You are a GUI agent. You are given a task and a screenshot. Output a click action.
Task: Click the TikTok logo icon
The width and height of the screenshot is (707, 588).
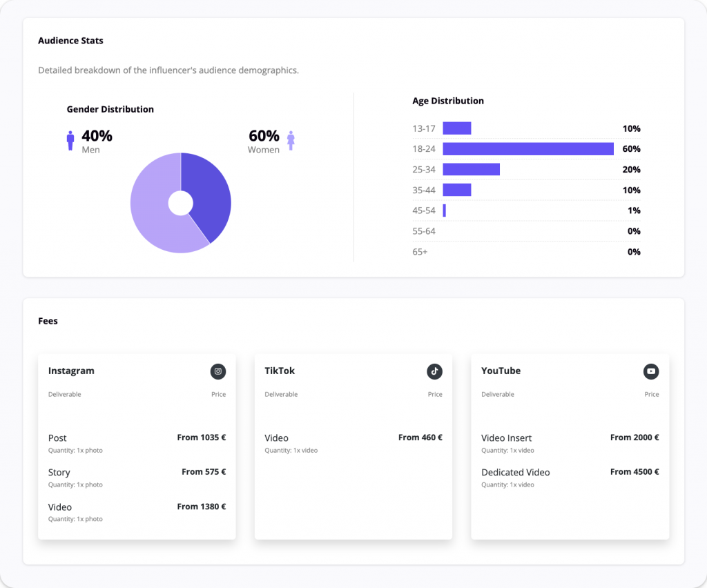click(434, 371)
